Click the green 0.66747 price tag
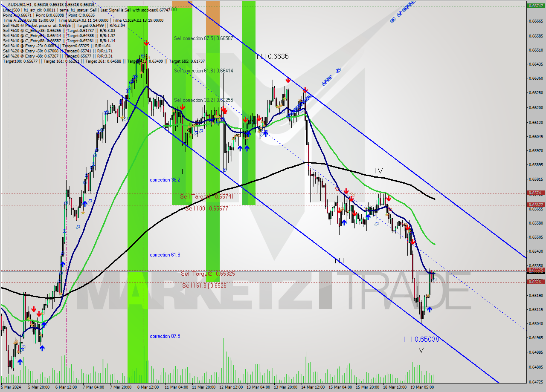Screen dimensions: 546x392 tap(535, 6)
